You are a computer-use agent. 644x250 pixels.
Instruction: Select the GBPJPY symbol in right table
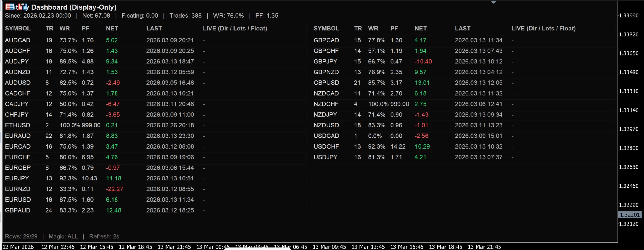point(325,61)
